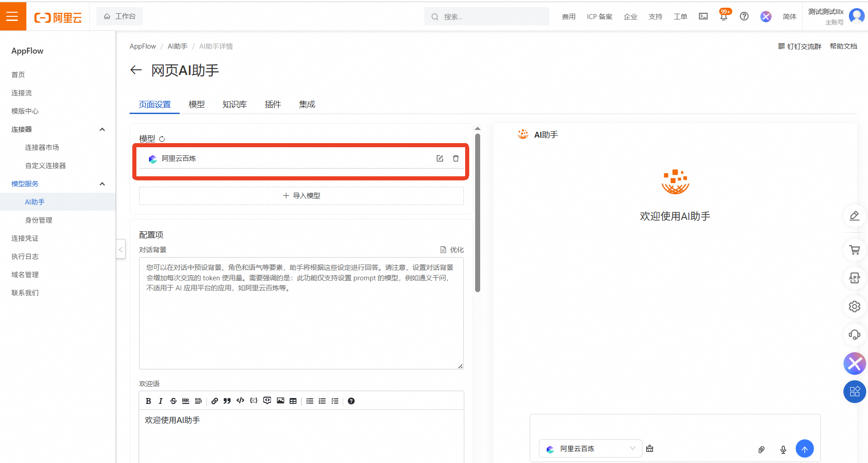The image size is (868, 463).
Task: Collapse the 连接器 sidebar section
Action: (102, 129)
